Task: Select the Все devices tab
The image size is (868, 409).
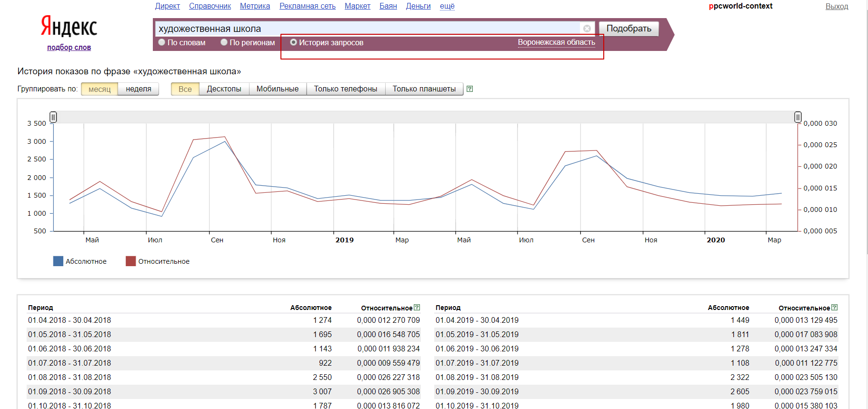Action: click(185, 89)
